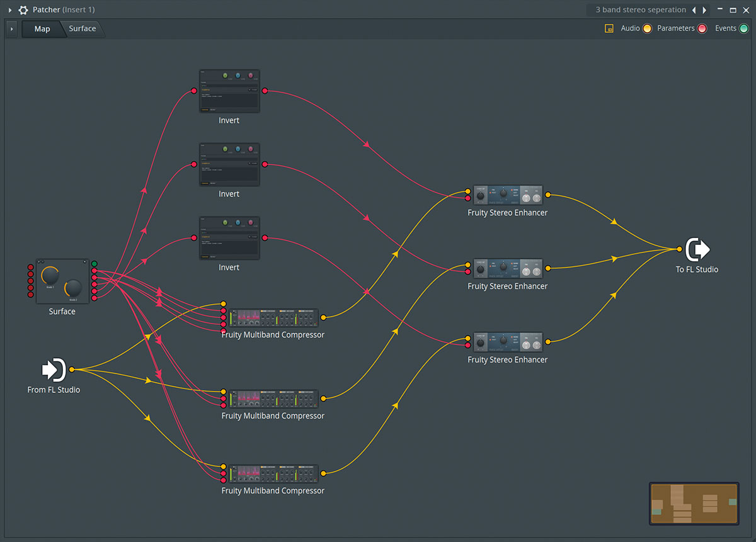
Task: Select the top Fruity Stereo Enhancer node
Action: point(508,195)
